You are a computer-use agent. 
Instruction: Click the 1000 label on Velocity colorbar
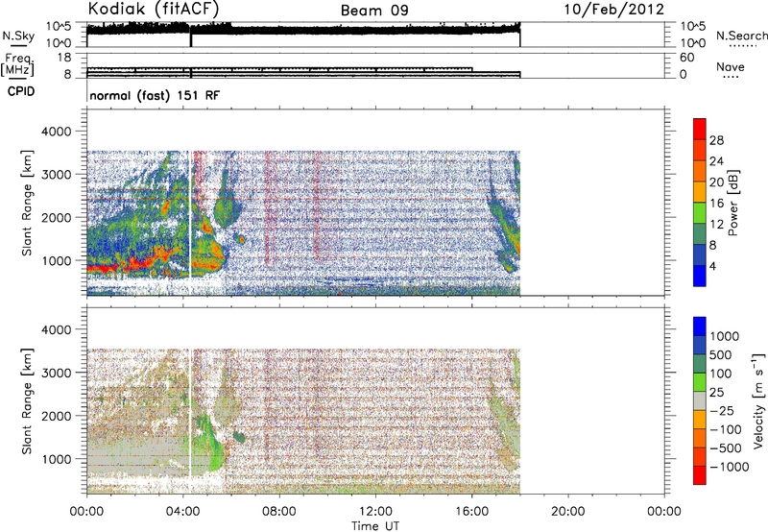tap(725, 336)
